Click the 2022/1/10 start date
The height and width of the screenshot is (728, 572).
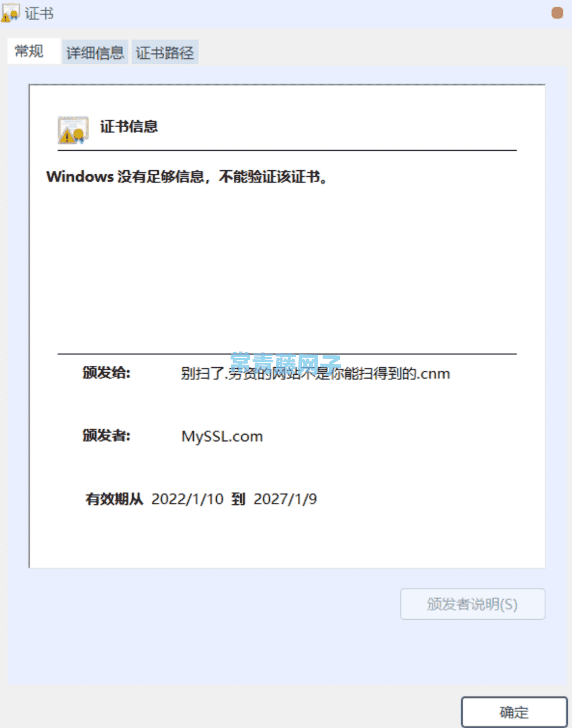pyautogui.click(x=187, y=499)
